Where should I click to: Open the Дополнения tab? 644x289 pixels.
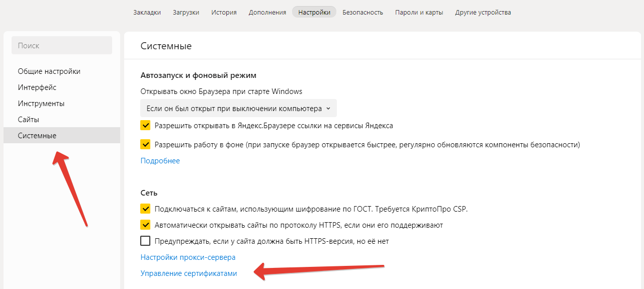tap(267, 13)
